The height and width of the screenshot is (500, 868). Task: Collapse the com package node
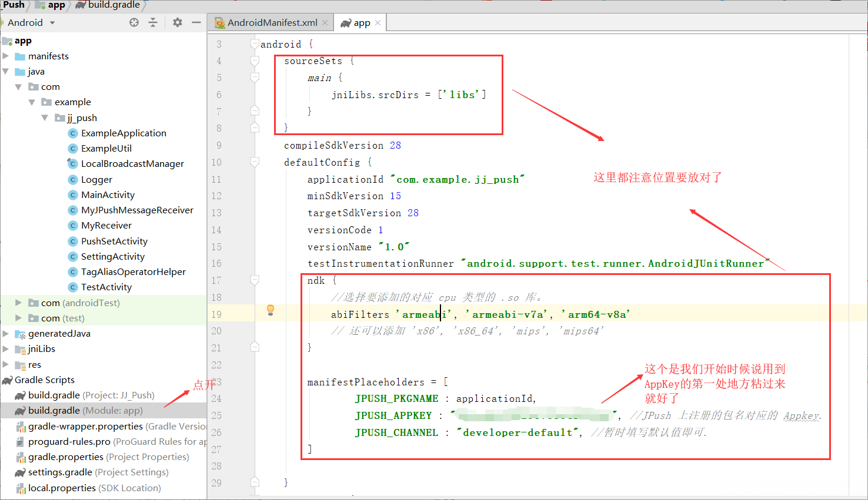19,87
